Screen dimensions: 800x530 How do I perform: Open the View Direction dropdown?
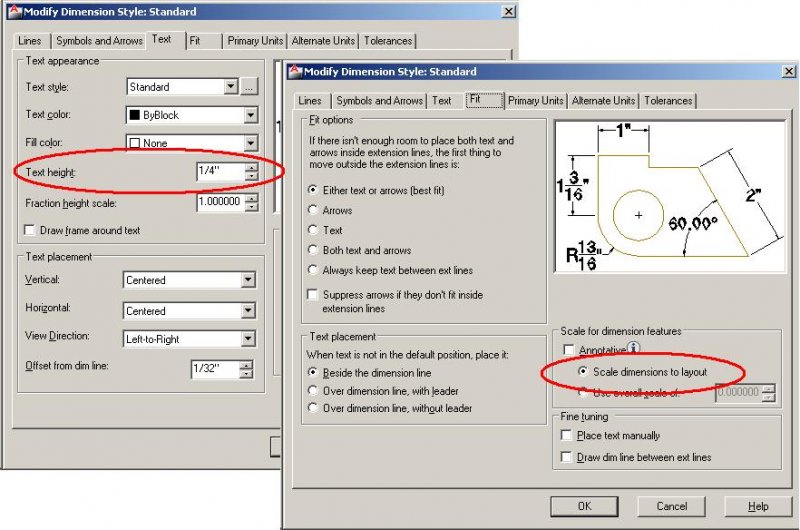248,339
